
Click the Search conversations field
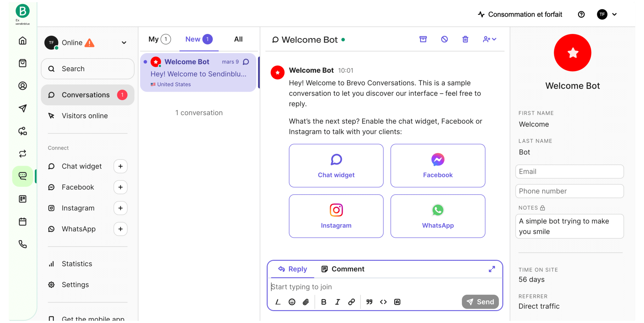pos(88,69)
